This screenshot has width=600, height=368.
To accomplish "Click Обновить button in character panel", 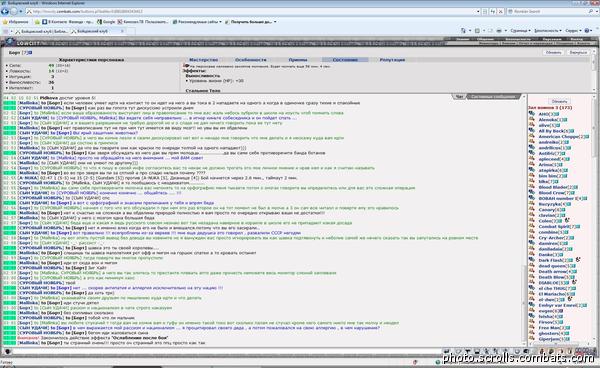I will (x=553, y=52).
